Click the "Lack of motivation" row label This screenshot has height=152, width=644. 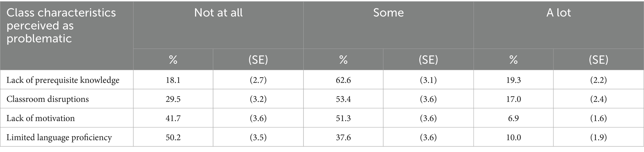pyautogui.click(x=41, y=118)
